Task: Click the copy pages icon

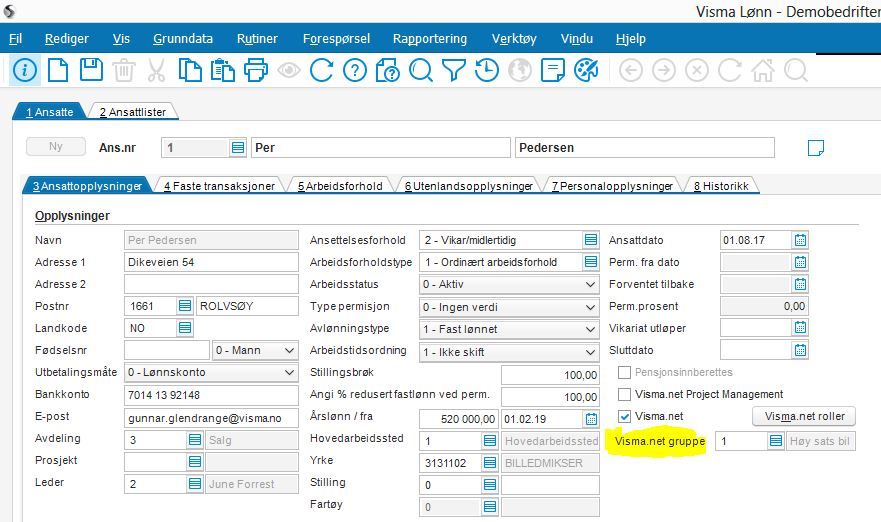Action: point(190,71)
